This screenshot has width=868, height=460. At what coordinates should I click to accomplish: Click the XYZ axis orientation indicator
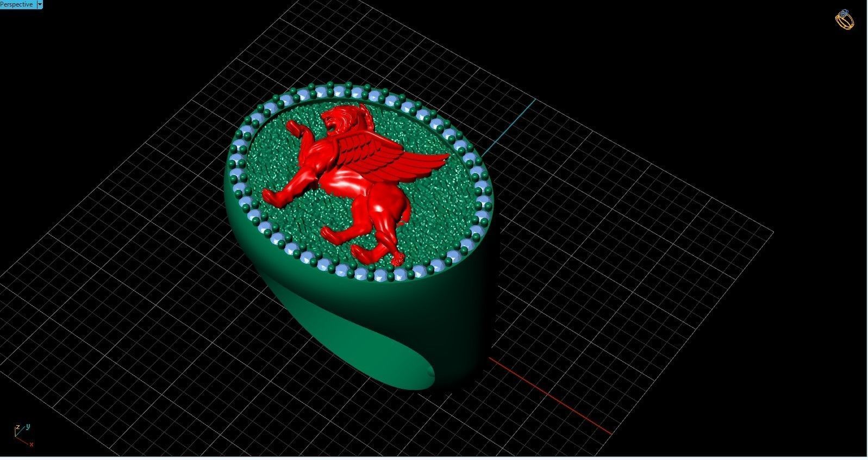[23, 436]
